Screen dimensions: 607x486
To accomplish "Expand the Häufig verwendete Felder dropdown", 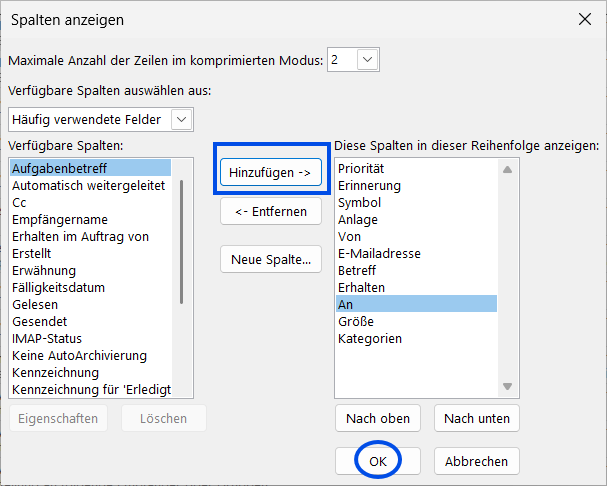I will coord(180,120).
